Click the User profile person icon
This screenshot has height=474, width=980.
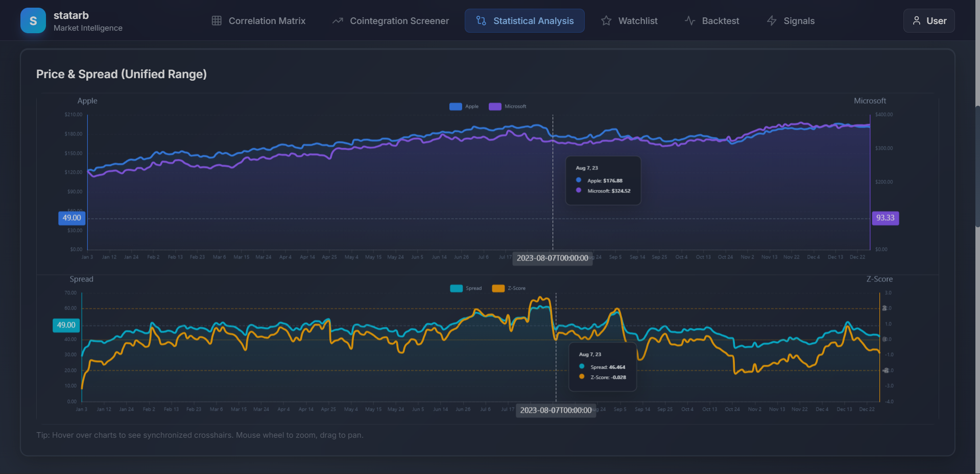point(916,20)
